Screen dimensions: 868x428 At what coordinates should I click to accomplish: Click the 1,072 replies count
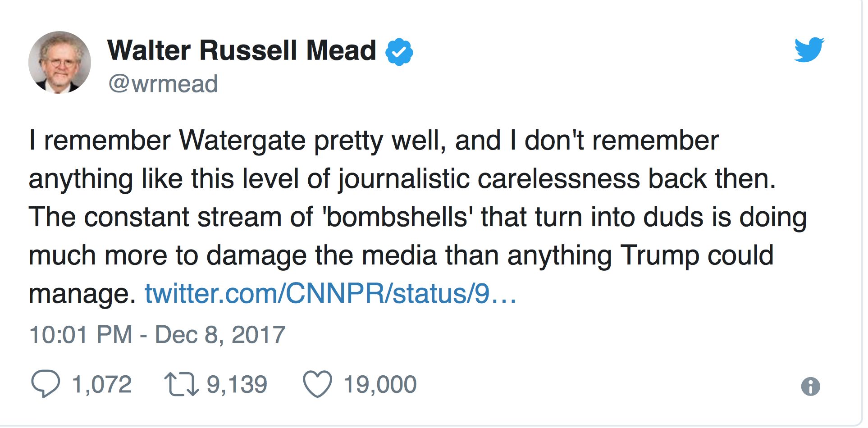(102, 384)
